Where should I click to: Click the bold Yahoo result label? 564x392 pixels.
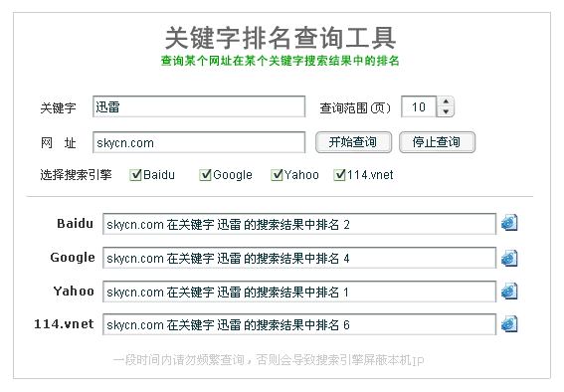74,291
